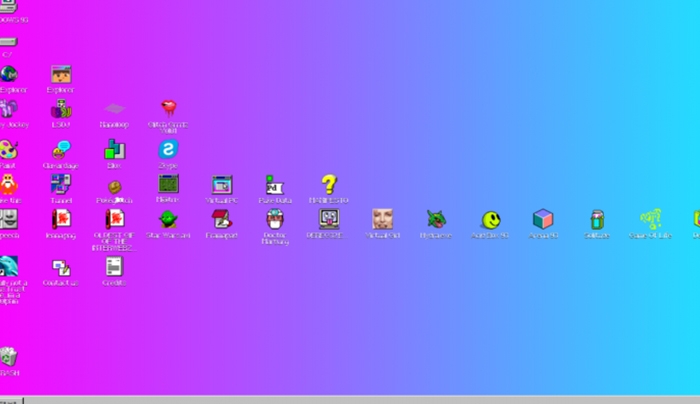Open the Credits document icon

click(114, 267)
